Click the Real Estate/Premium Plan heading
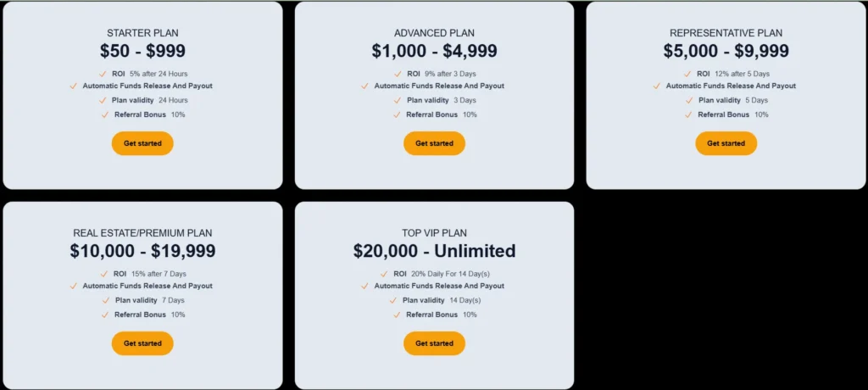This screenshot has width=868, height=390. [x=142, y=233]
